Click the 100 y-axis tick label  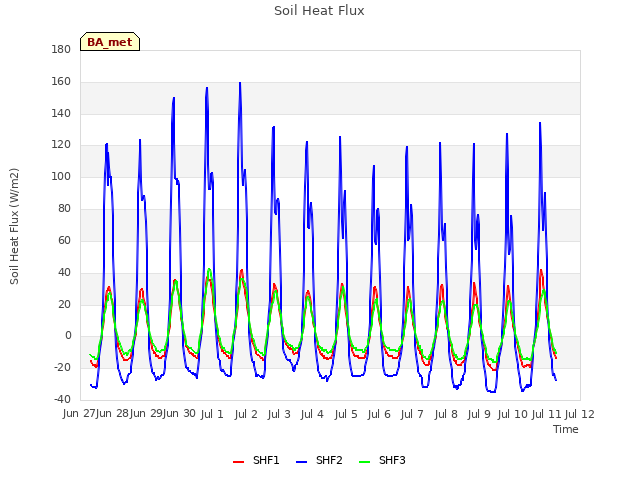pos(61,177)
